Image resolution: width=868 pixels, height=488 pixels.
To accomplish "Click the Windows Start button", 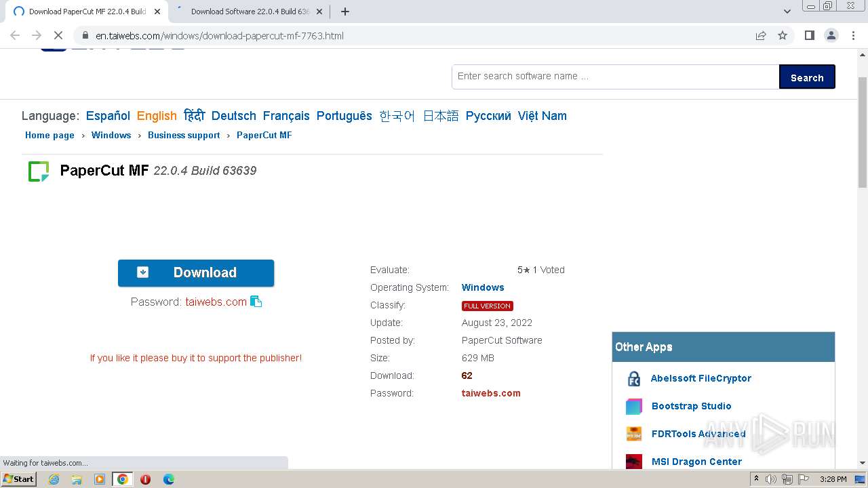I will tap(19, 479).
